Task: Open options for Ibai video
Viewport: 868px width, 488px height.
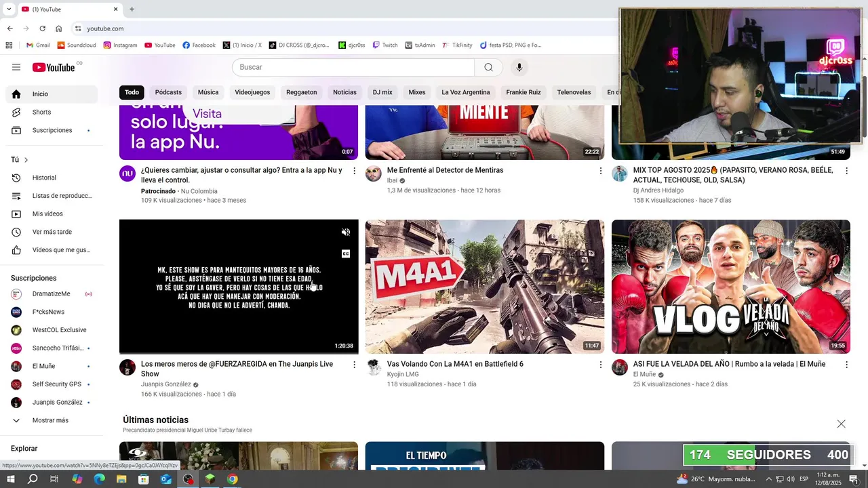Action: 600,171
